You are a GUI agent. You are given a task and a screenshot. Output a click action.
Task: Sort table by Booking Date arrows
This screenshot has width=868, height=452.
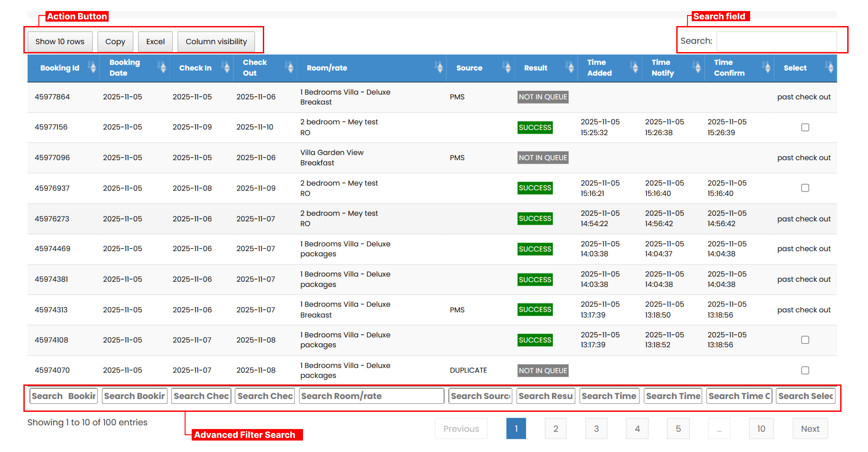coord(162,67)
